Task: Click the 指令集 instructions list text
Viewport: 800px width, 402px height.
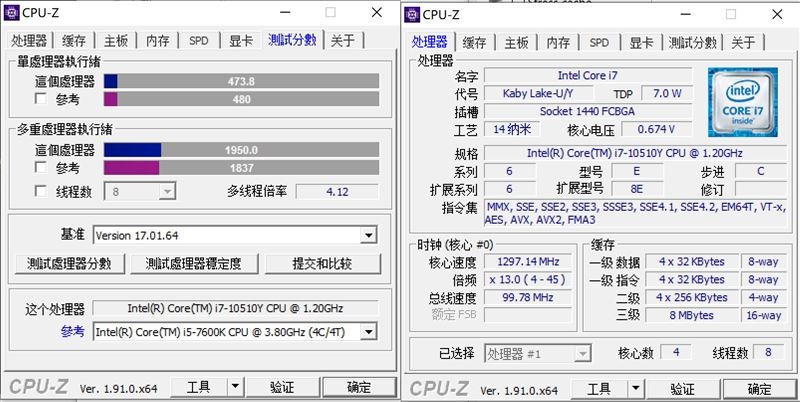Action: click(635, 213)
